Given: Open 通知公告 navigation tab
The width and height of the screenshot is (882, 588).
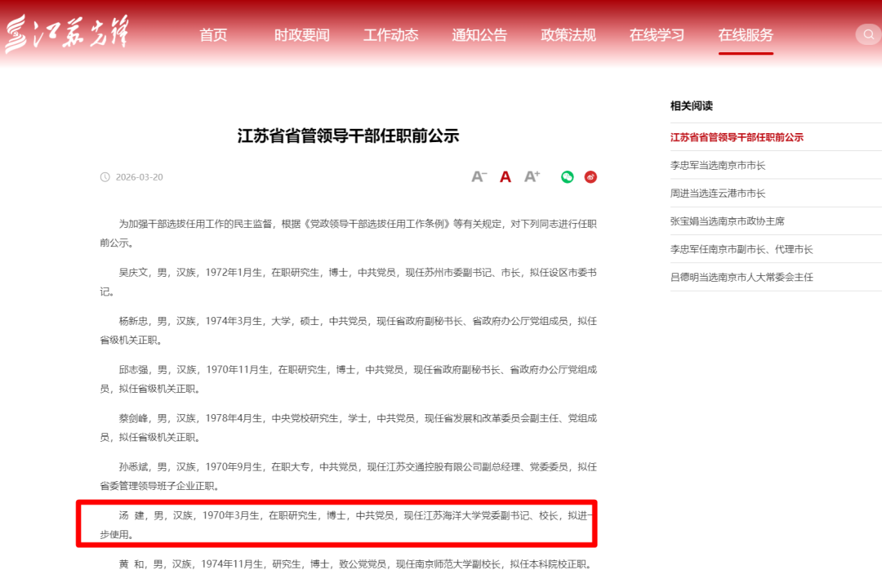Looking at the screenshot, I should 479,35.
